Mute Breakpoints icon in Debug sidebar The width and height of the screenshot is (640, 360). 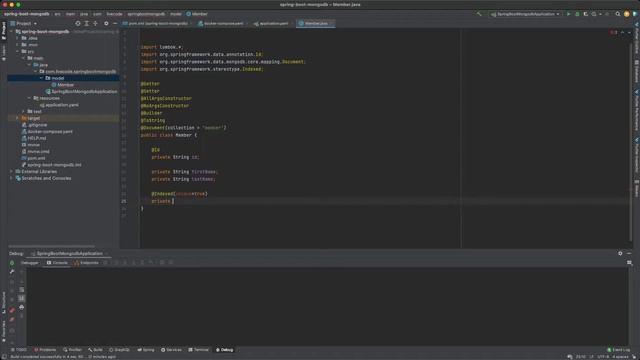[12, 320]
